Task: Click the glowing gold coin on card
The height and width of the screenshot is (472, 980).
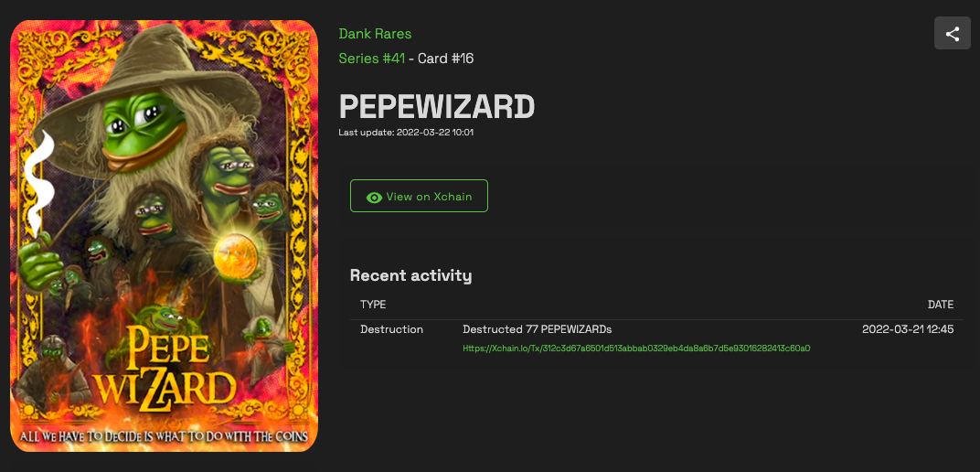Action: (x=236, y=254)
